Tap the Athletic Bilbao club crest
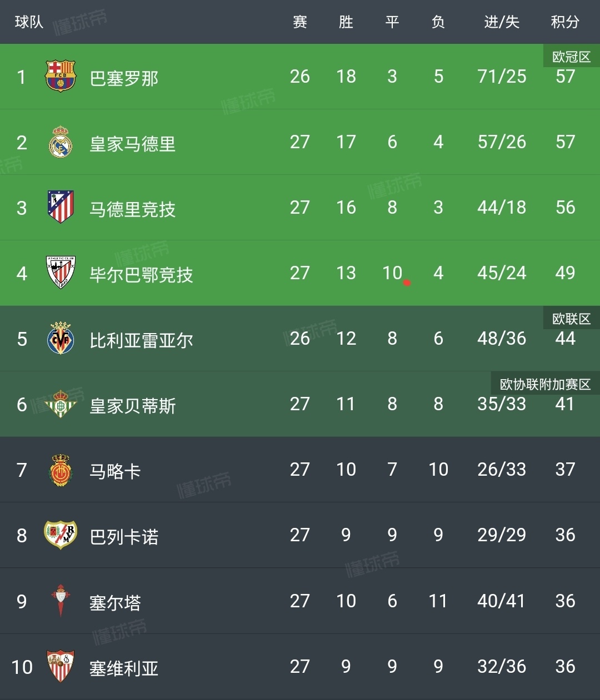 tap(60, 273)
